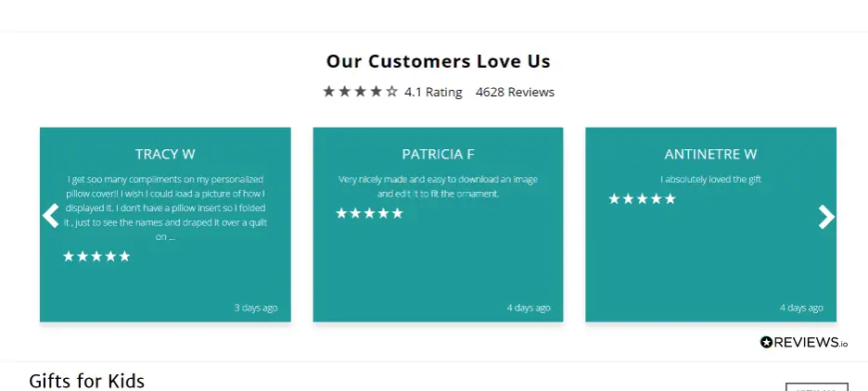The image size is (868, 391).
Task: Select the 4.1 Rating text
Action: point(433,92)
